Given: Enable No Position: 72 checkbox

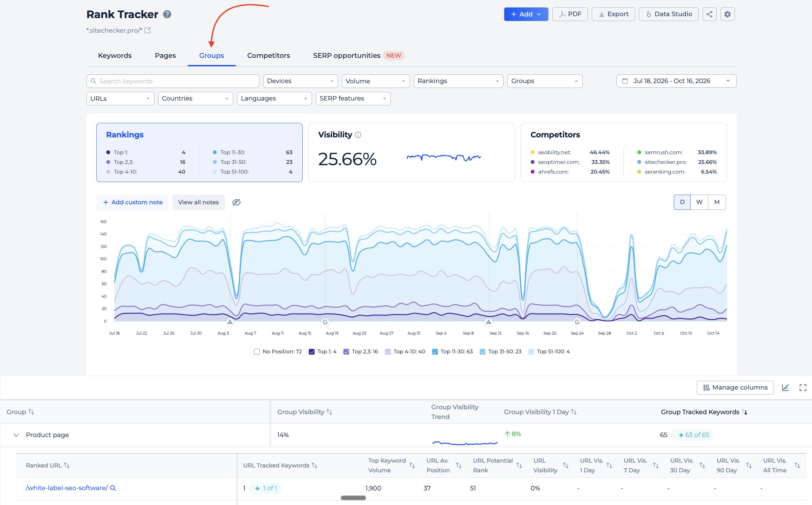Looking at the screenshot, I should [x=256, y=352].
